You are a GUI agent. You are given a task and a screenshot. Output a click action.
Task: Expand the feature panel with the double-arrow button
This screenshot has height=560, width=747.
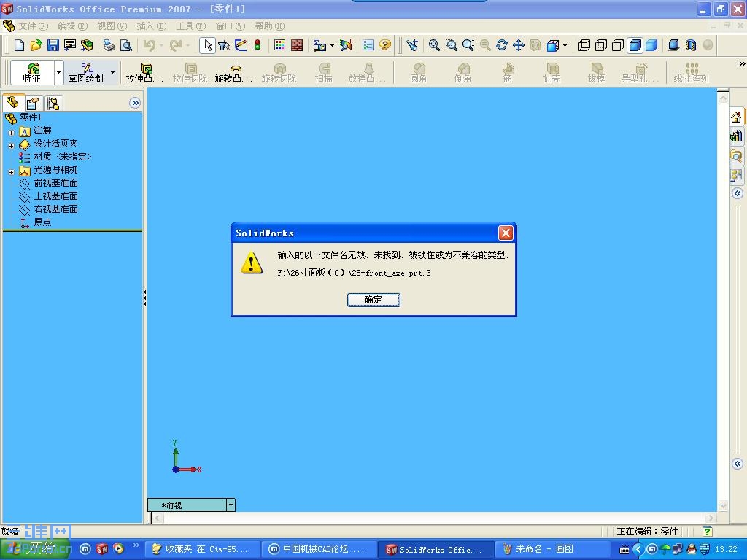tap(135, 103)
